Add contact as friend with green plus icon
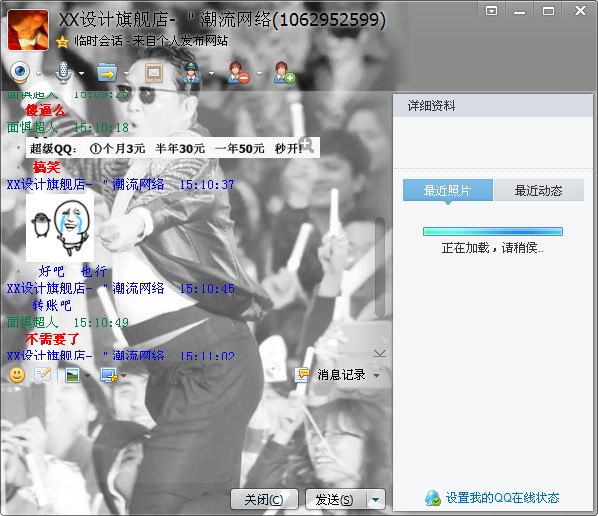The height and width of the screenshot is (516, 598). click(285, 72)
